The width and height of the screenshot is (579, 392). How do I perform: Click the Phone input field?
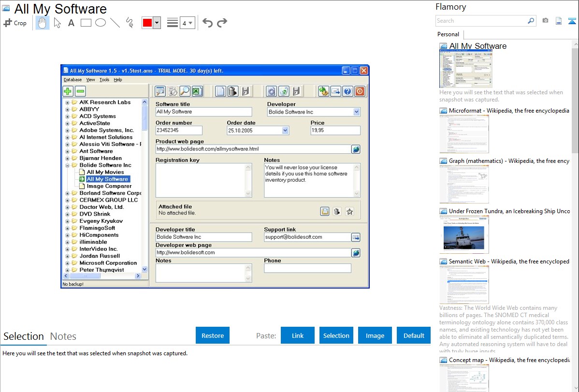click(307, 268)
